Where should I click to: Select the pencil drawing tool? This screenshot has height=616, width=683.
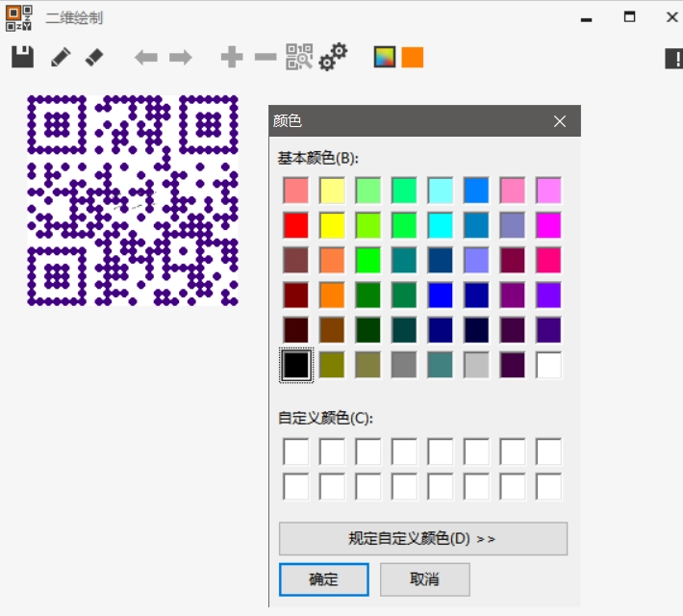coord(61,58)
